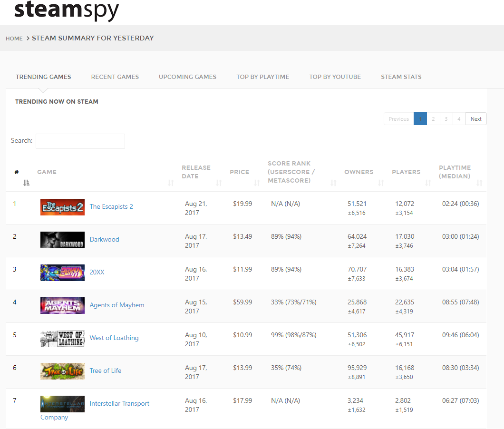Viewport: 504px width, 429px height.
Task: Go to page 1 of results
Action: pos(420,119)
